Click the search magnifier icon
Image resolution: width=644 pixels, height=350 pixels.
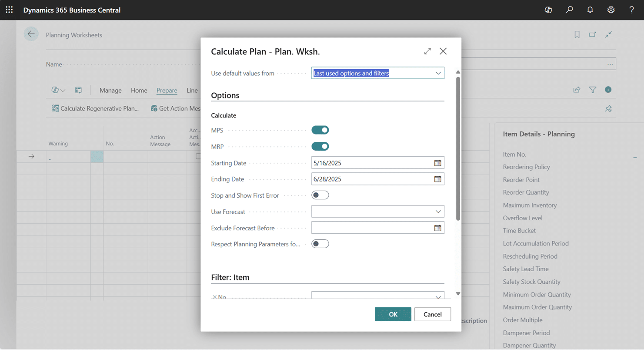tap(569, 10)
